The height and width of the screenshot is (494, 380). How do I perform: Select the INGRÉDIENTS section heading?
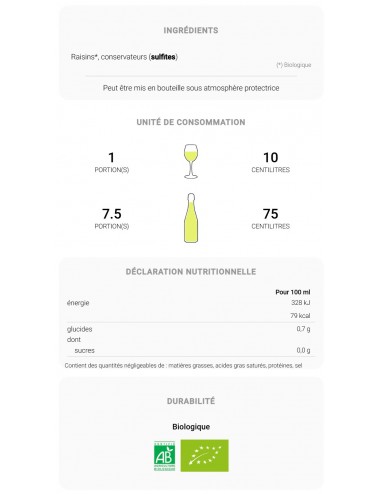[x=191, y=30]
